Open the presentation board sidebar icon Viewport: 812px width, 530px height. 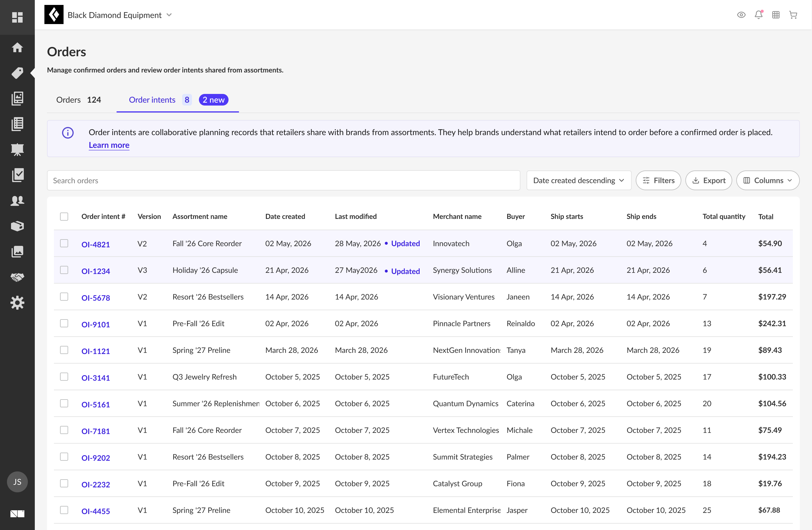point(17,149)
